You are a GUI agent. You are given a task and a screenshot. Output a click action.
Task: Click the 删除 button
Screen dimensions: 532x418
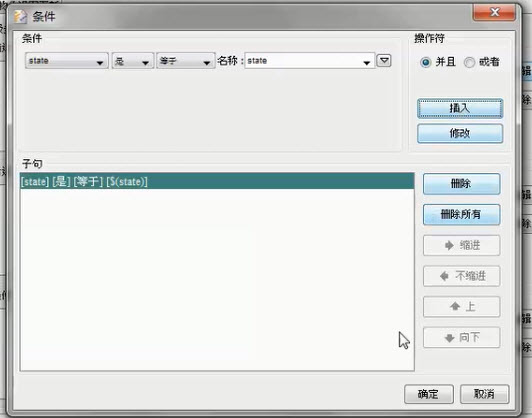[461, 184]
